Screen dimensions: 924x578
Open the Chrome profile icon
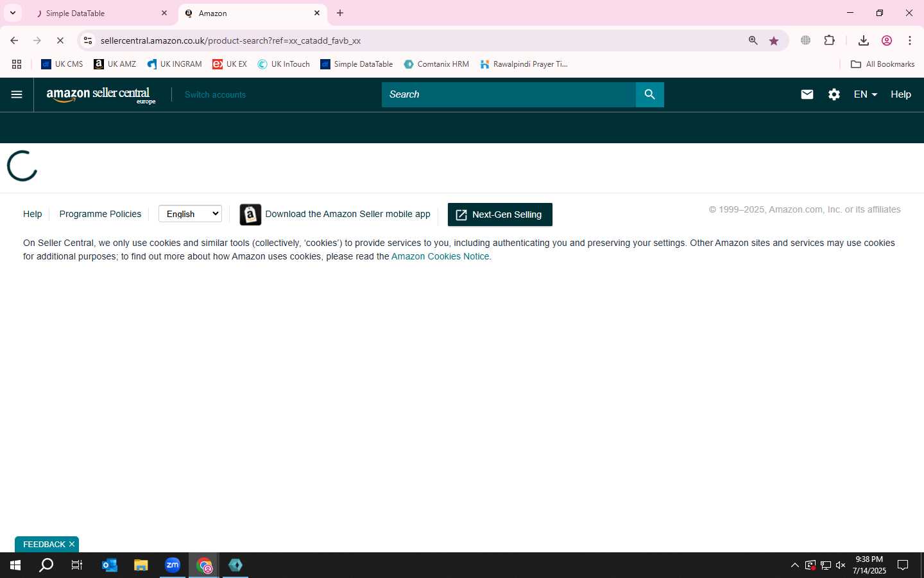tap(887, 40)
